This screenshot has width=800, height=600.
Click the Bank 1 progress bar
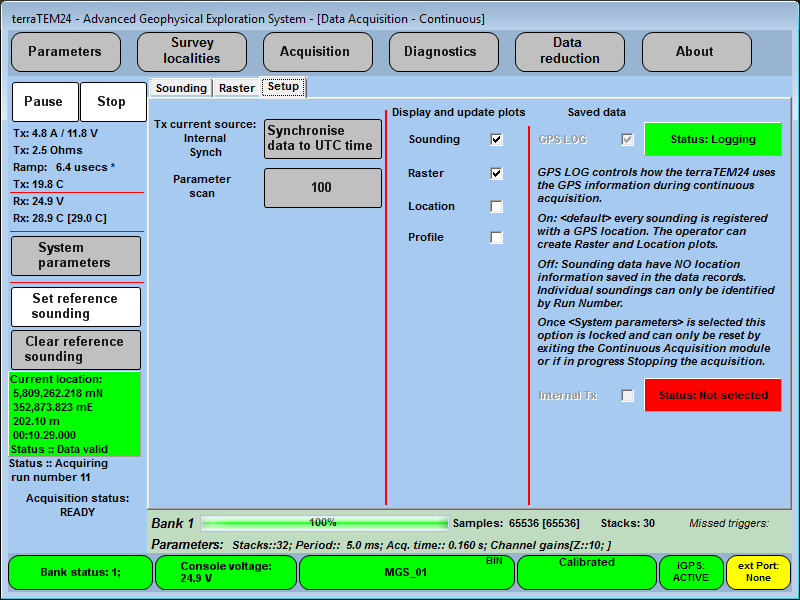click(x=324, y=523)
